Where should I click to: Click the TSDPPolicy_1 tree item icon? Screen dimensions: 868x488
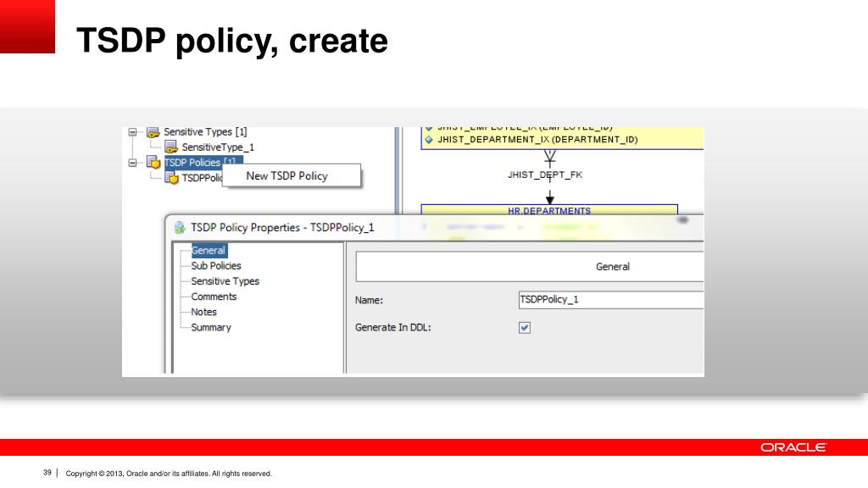[171, 178]
